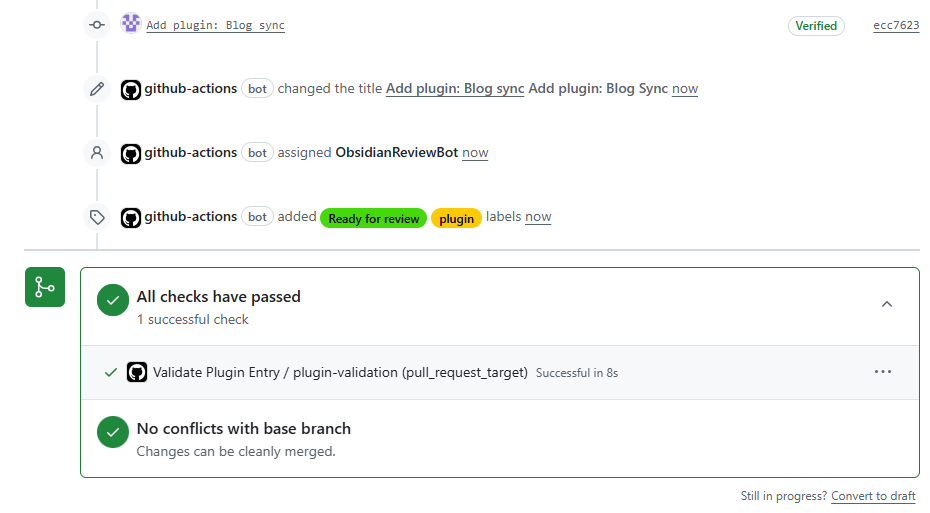Click the purple commit author avatar

click(x=130, y=24)
